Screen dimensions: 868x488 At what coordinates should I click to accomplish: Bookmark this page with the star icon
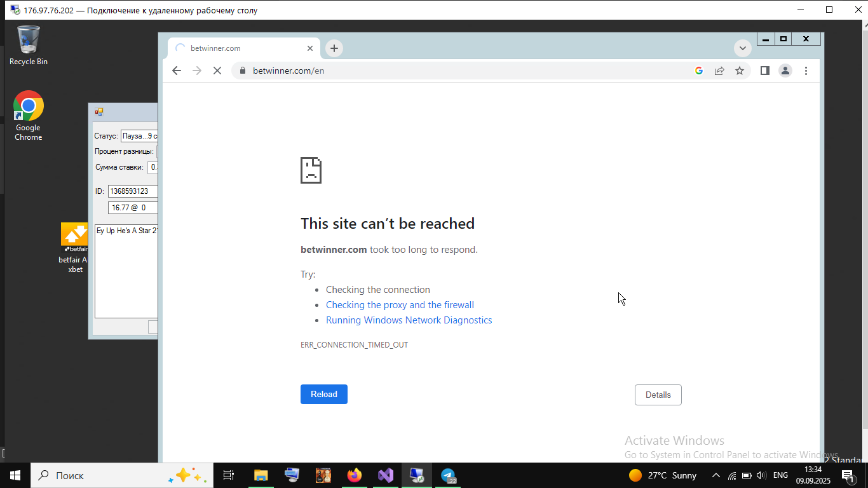point(740,71)
